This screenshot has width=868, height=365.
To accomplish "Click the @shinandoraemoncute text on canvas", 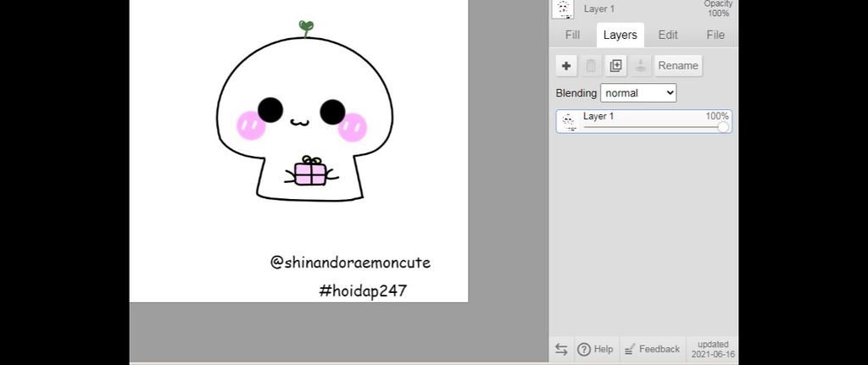I will point(350,263).
